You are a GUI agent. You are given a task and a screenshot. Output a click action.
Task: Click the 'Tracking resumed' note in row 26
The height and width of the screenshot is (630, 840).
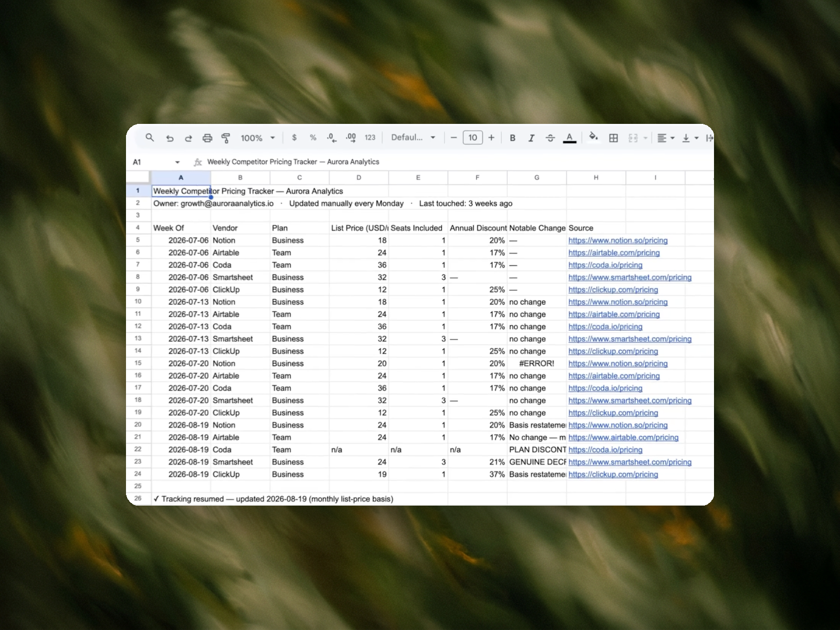coord(273,499)
